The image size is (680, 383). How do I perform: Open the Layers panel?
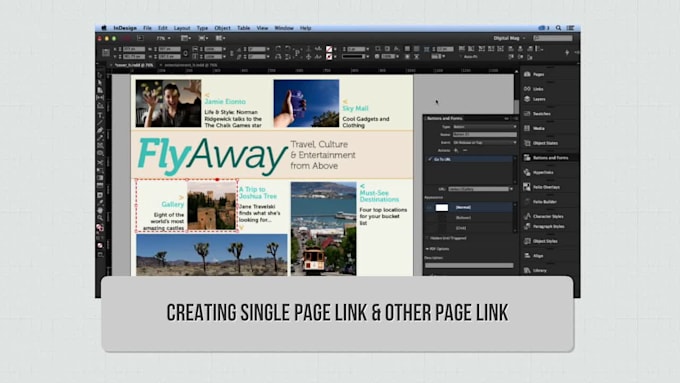point(535,99)
